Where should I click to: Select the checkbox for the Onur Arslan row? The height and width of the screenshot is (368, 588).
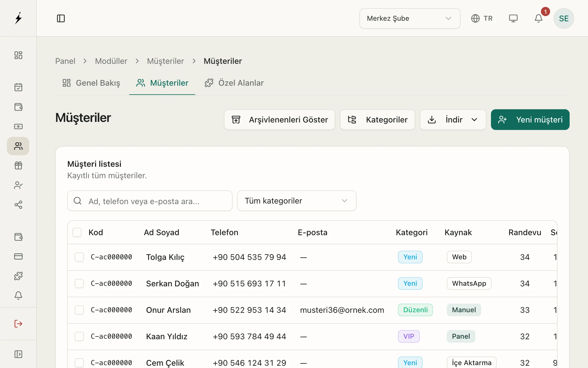(79, 310)
